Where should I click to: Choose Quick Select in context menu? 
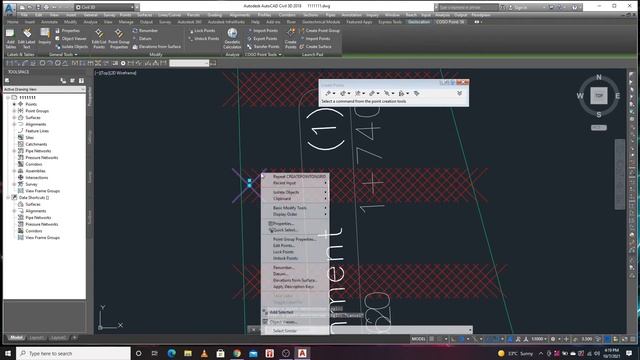[295, 230]
